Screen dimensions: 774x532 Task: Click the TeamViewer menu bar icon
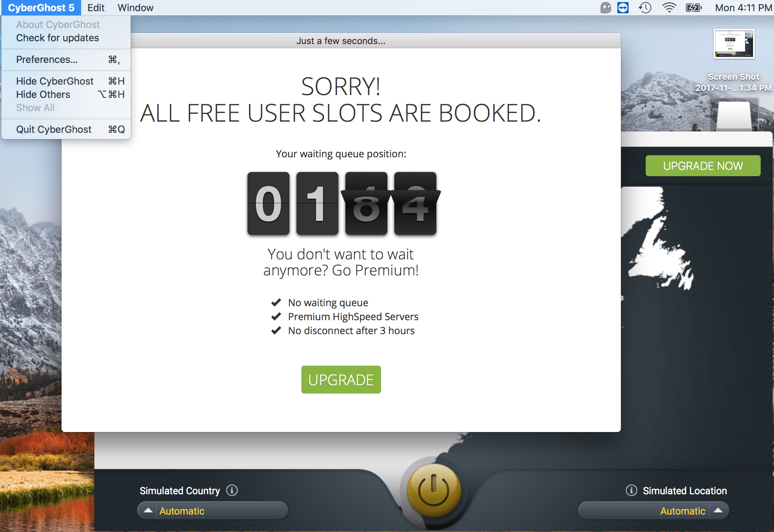coord(623,8)
